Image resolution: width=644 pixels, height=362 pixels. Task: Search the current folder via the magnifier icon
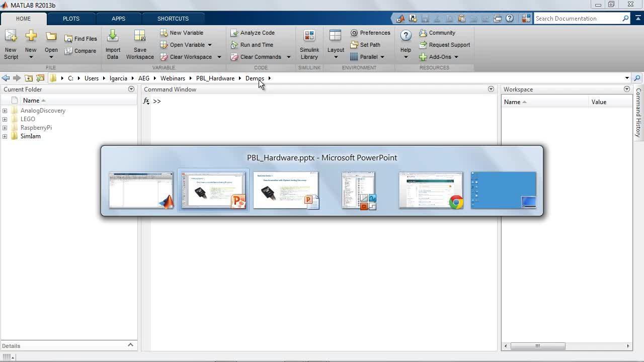(637, 78)
